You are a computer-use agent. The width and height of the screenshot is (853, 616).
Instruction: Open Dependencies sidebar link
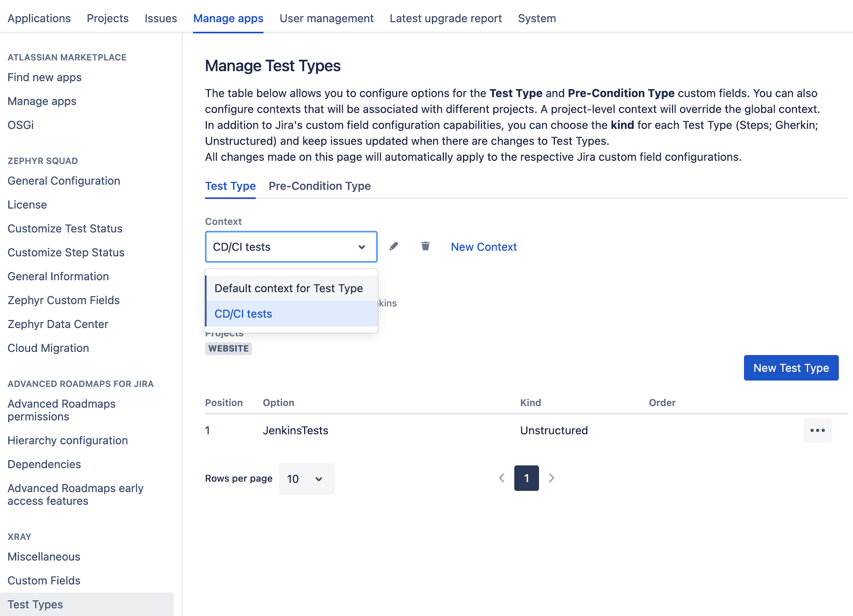44,465
